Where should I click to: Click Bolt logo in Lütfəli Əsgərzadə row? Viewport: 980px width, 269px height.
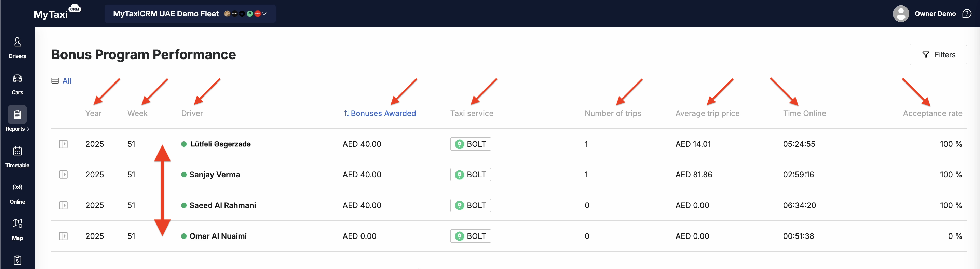(460, 144)
